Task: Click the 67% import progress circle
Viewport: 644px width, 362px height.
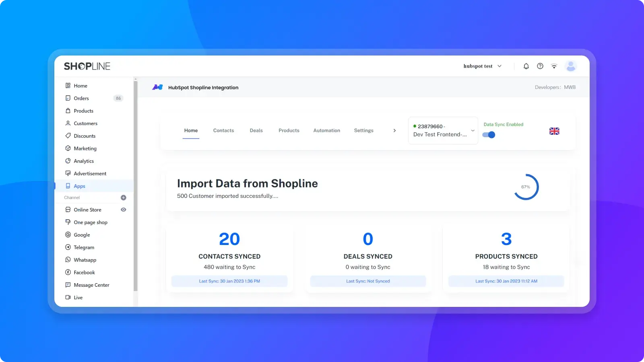Action: [526, 187]
